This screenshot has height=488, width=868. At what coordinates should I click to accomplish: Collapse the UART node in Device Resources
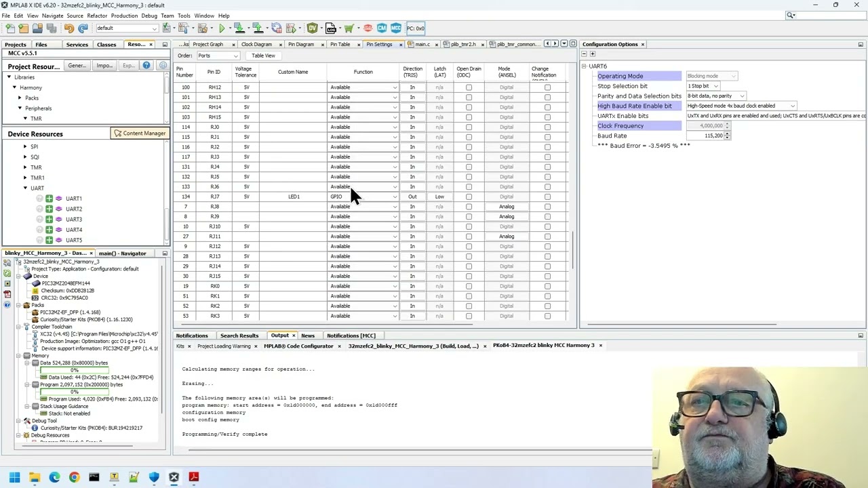tap(25, 188)
